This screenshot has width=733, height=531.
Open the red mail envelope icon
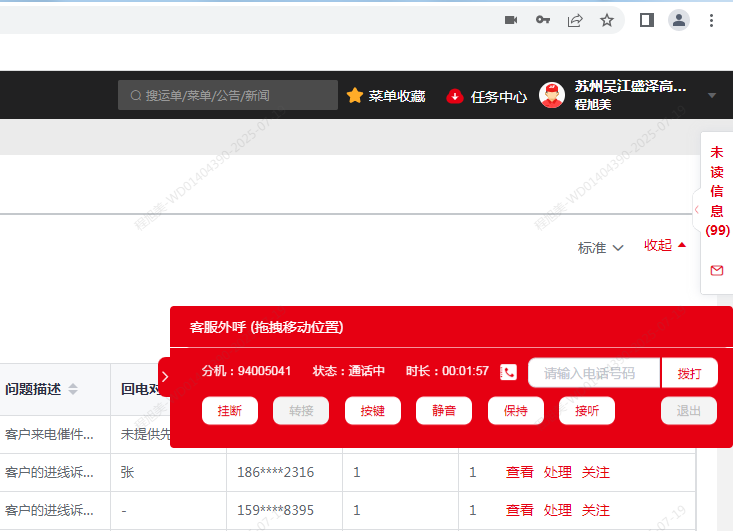click(717, 270)
